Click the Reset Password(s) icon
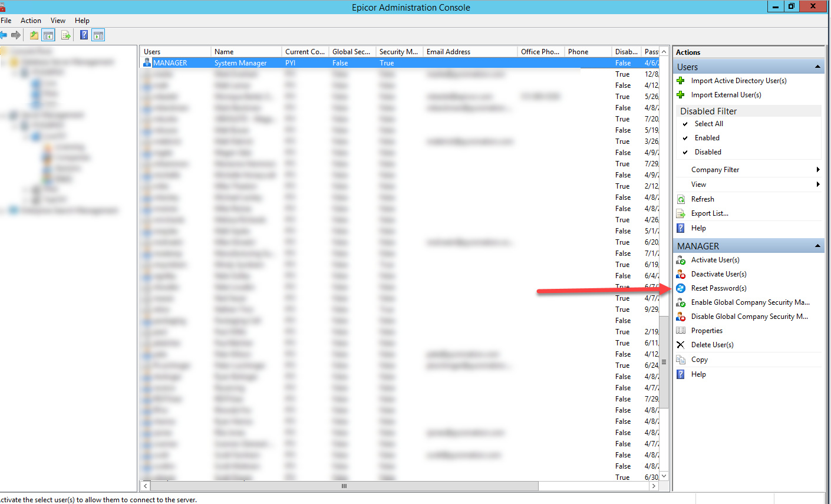This screenshot has height=504, width=831. tap(681, 288)
